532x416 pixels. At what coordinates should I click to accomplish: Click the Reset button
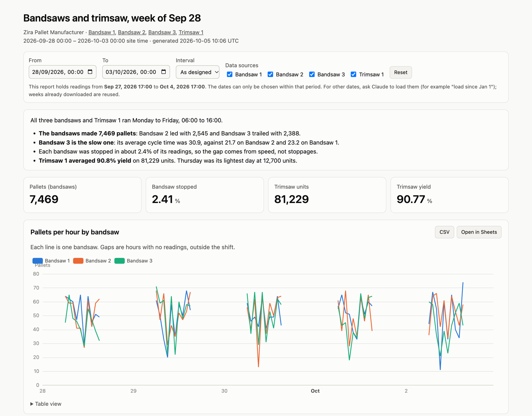pyautogui.click(x=401, y=72)
